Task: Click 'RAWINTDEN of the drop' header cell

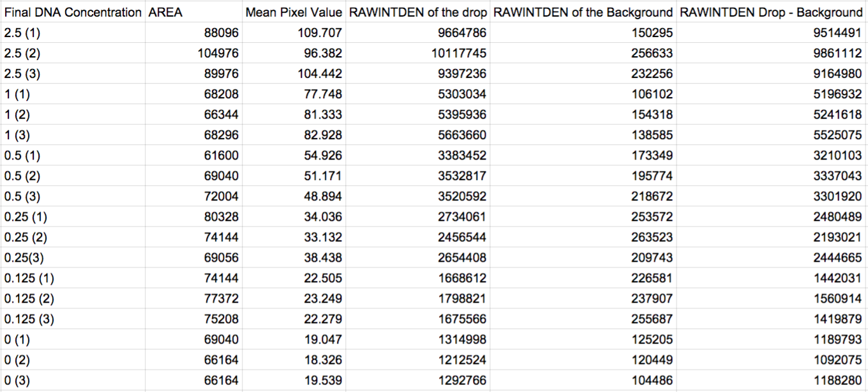Action: coord(417,12)
